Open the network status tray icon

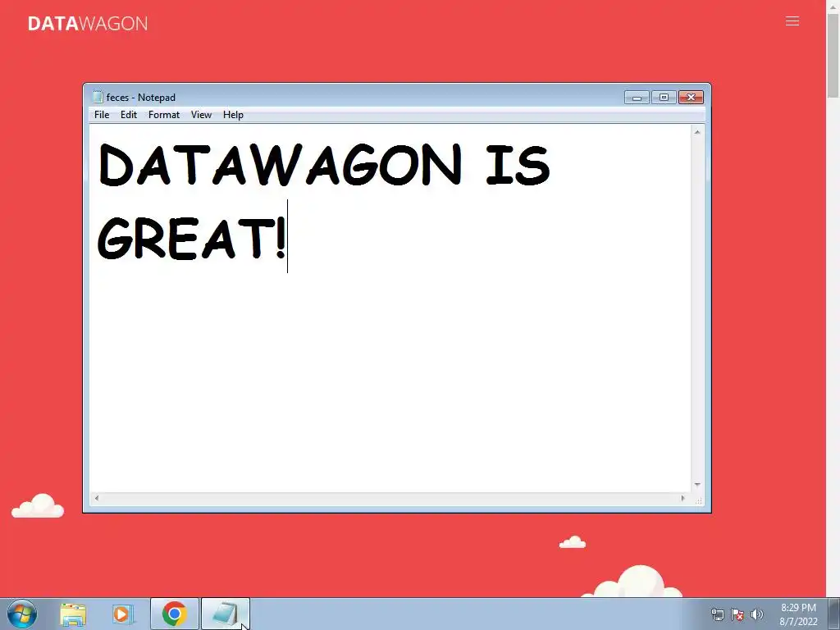pyautogui.click(x=717, y=614)
